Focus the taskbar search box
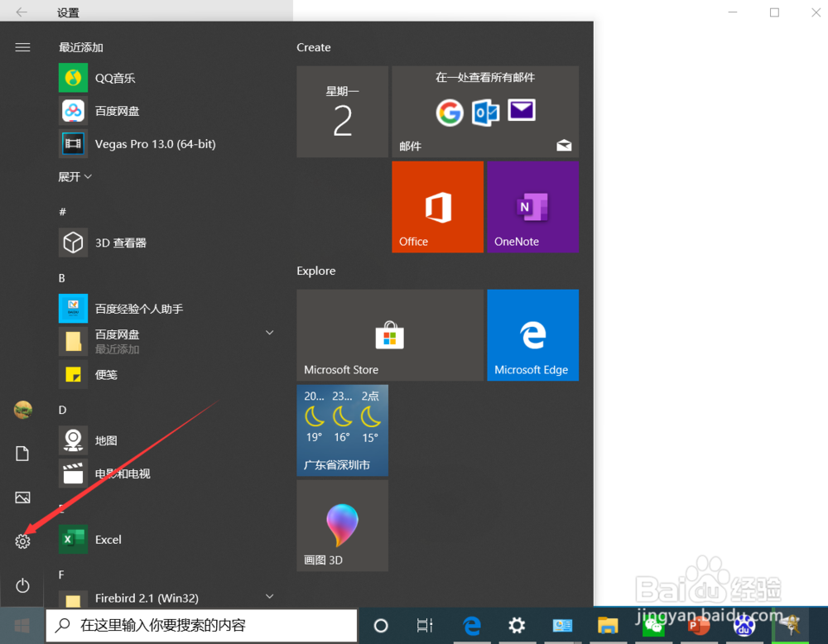828x644 pixels. 201,626
